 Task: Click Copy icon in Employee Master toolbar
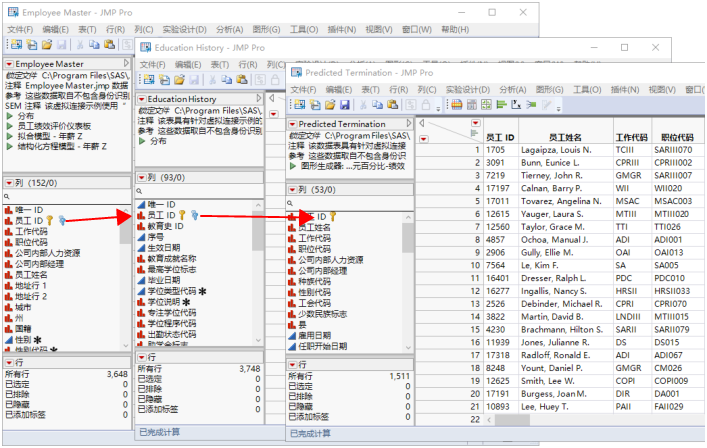tap(94, 45)
